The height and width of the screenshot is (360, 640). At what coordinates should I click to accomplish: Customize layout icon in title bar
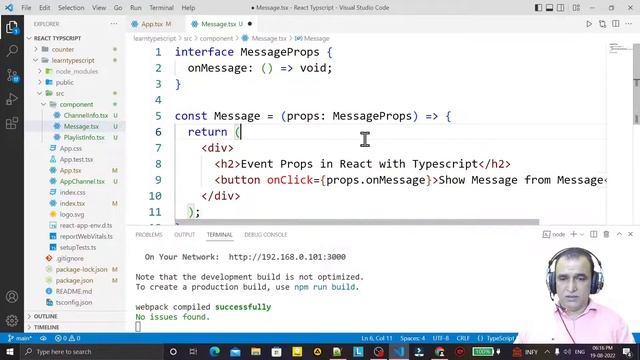tap(576, 8)
